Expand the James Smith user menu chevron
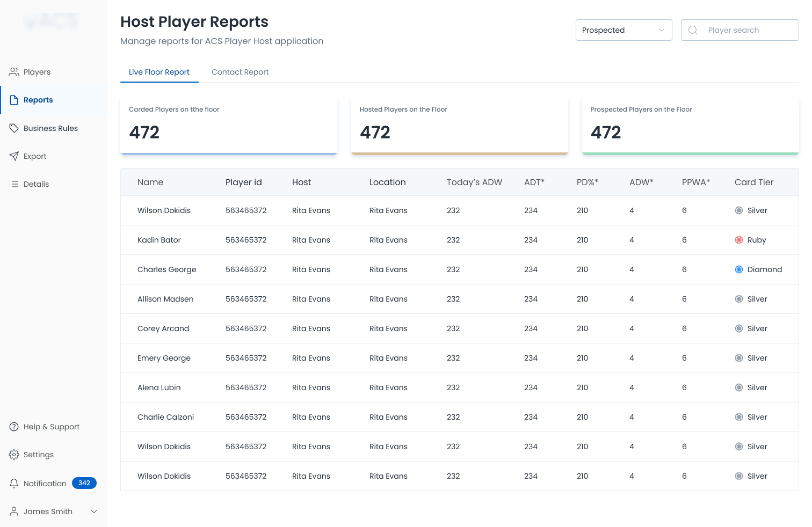The width and height of the screenshot is (812, 527). [x=94, y=511]
